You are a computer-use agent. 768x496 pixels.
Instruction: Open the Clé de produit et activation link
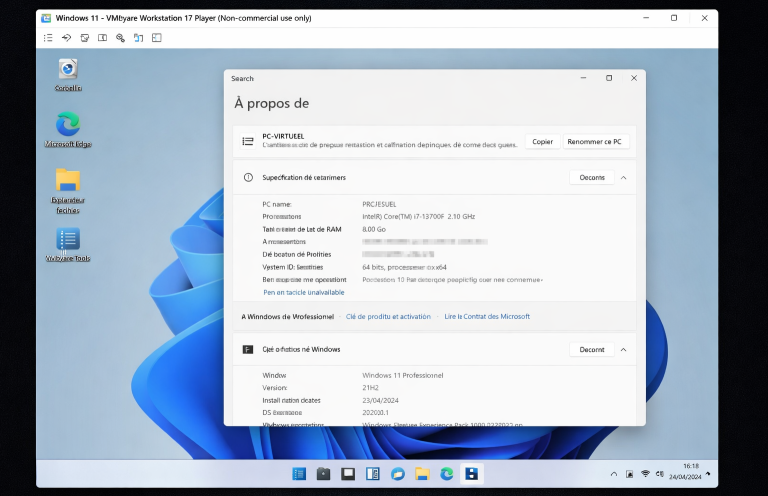tap(388, 316)
